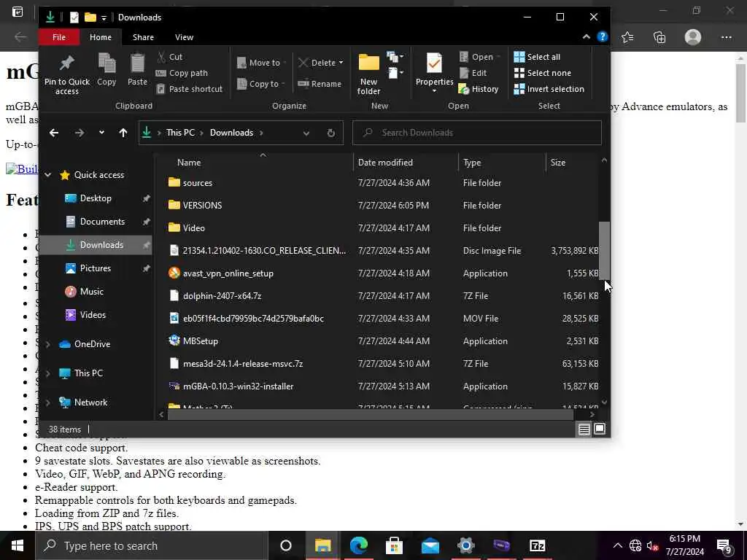
Task: Click Edit in Open group
Action: (x=473, y=73)
